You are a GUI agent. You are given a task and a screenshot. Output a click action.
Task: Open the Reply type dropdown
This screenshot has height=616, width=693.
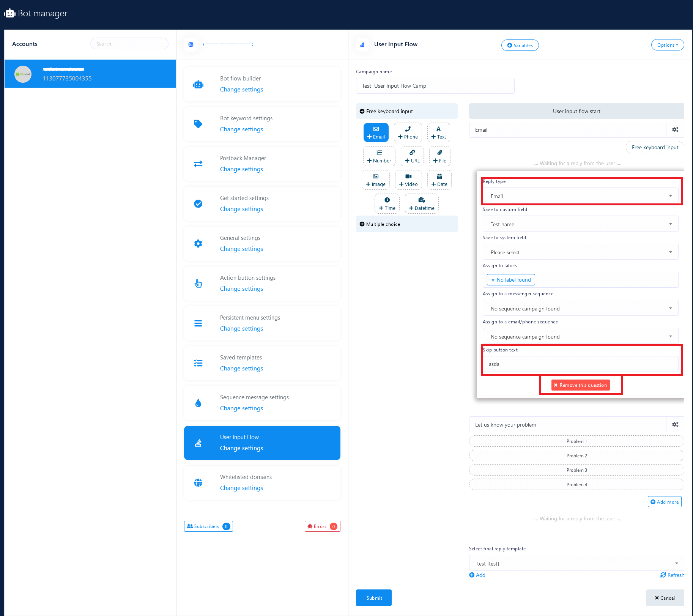tap(580, 196)
